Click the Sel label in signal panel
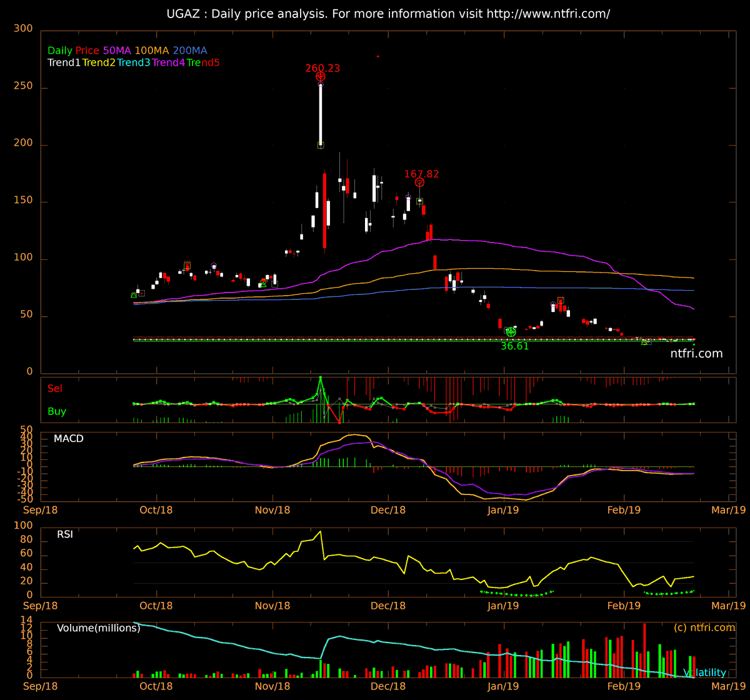This screenshot has height=700, width=750. pos(55,388)
